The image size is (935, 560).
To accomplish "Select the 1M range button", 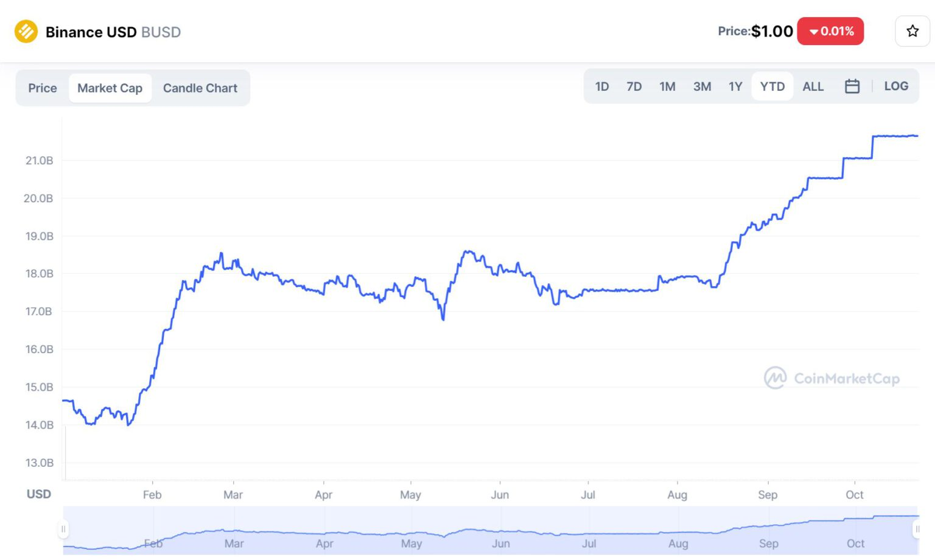I will tap(667, 86).
